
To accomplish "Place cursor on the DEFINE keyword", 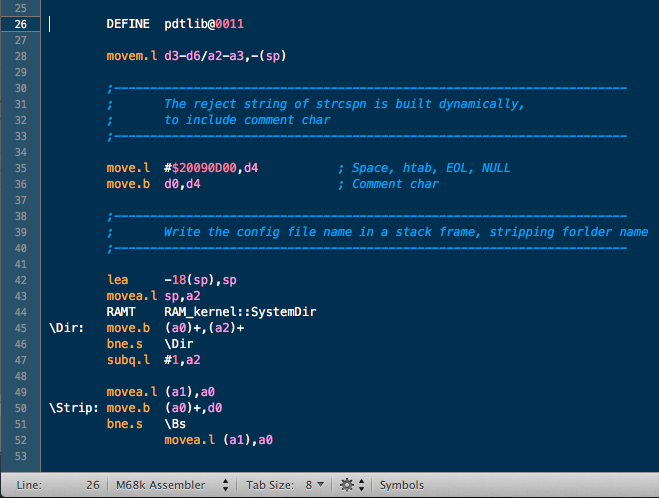I will coord(128,23).
